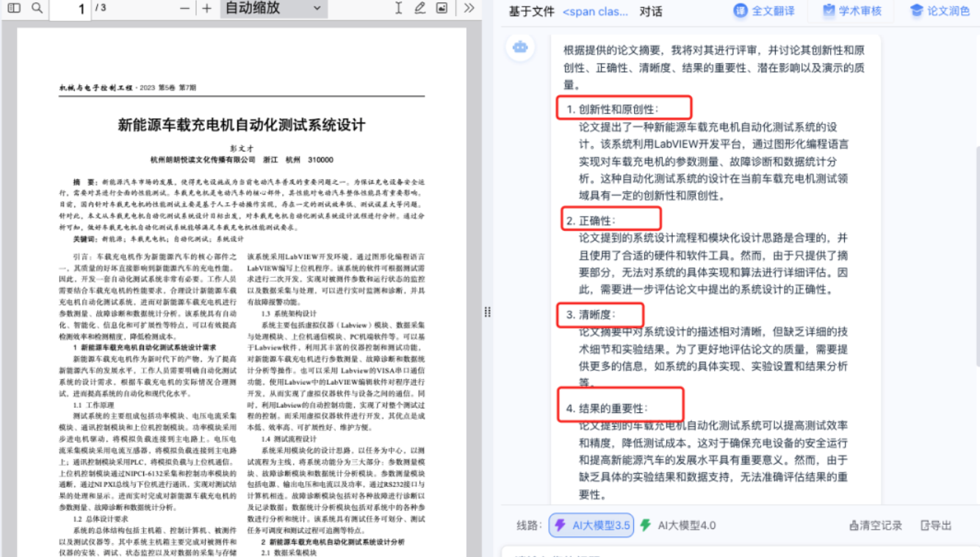The width and height of the screenshot is (980, 557).
Task: Click the journal header 机械与电子控制工程
Action: (96, 87)
